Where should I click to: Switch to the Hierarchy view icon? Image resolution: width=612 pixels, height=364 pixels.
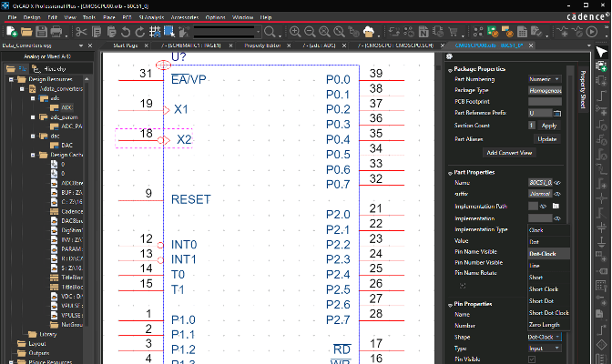pyautogui.click(x=36, y=69)
